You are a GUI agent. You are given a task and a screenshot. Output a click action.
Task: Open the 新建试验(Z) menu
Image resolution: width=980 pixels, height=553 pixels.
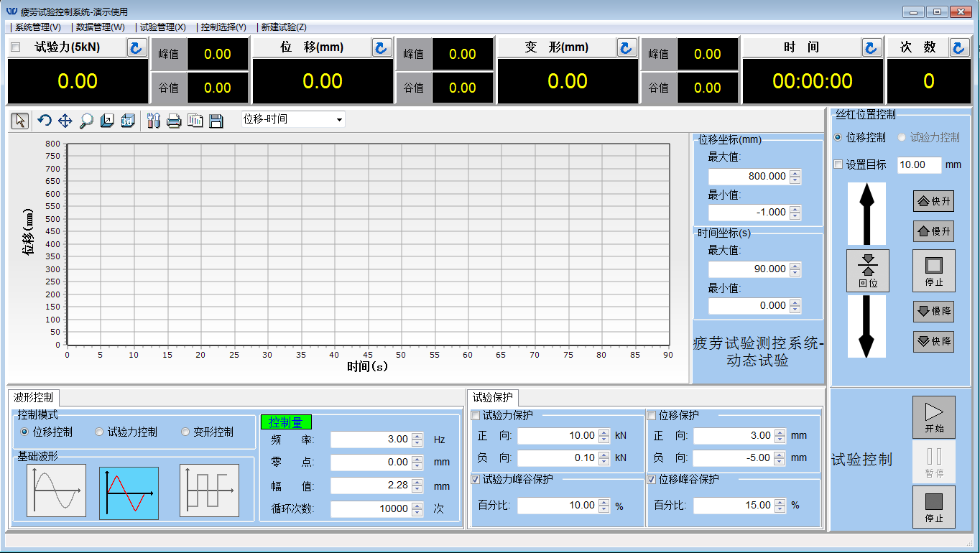283,27
